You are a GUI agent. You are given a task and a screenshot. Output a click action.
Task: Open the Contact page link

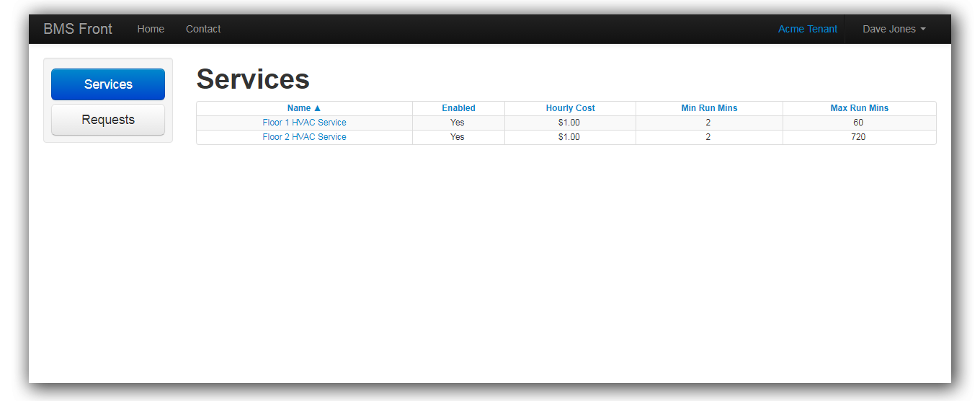(203, 29)
